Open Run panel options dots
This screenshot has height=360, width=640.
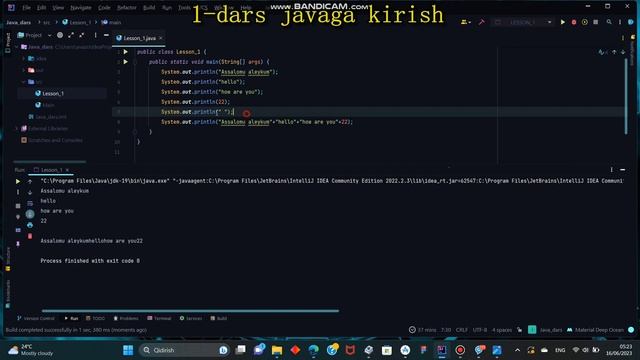[611, 170]
